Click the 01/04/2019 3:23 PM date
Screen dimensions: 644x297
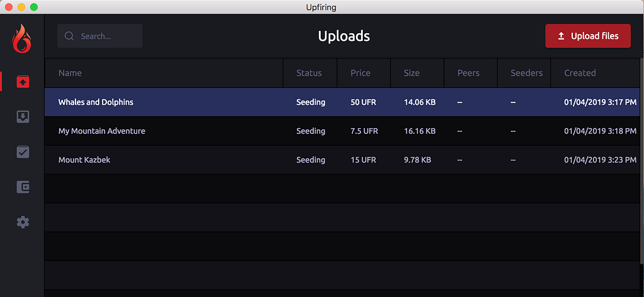(x=601, y=160)
